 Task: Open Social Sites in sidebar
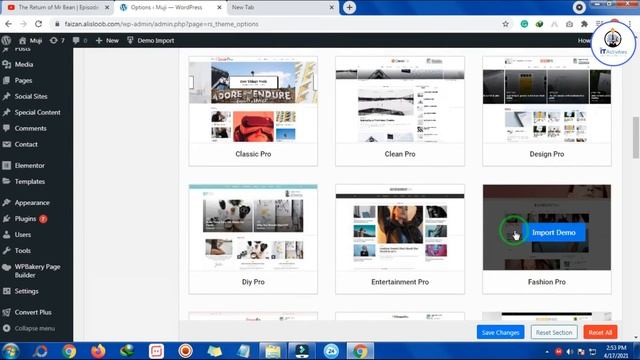coord(31,96)
